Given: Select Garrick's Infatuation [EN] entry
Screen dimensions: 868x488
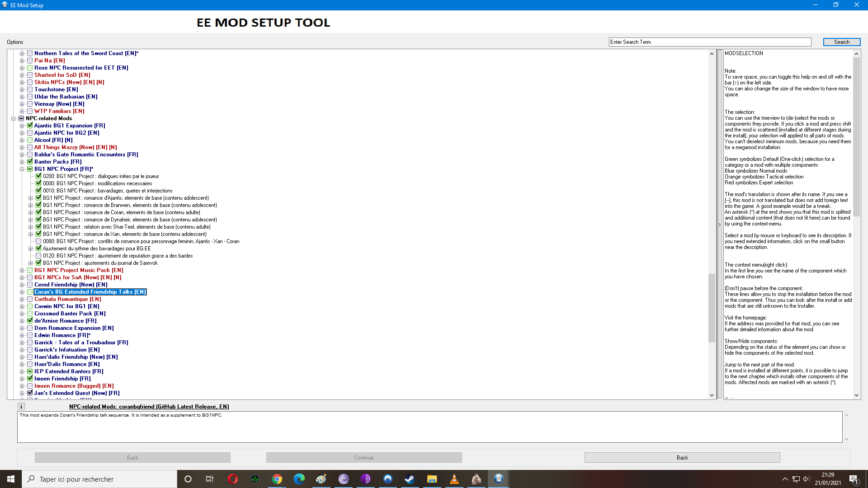Looking at the screenshot, I should [x=67, y=350].
